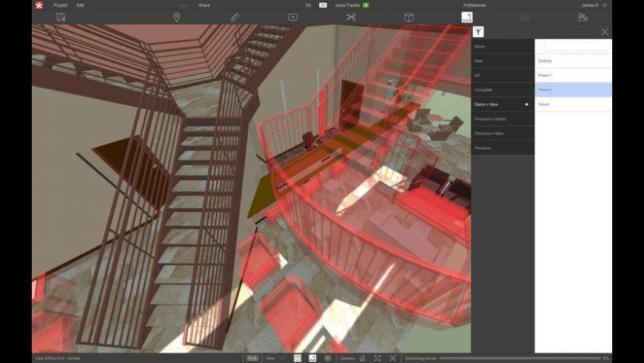Click the phase filter funnel icon

click(479, 31)
